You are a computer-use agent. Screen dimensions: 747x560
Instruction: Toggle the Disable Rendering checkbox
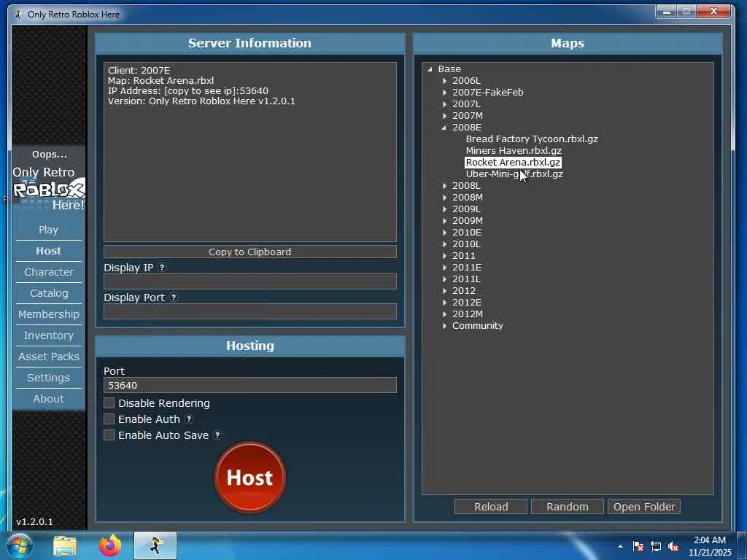[109, 403]
